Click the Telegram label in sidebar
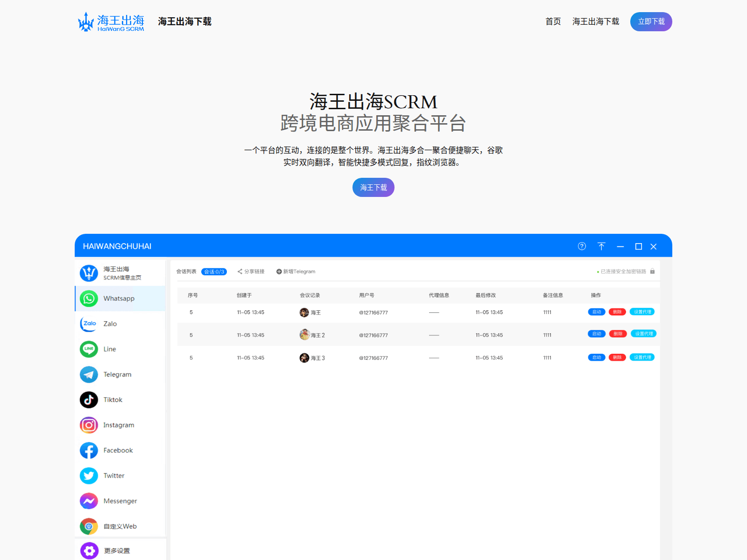This screenshot has height=560, width=747. [x=118, y=375]
